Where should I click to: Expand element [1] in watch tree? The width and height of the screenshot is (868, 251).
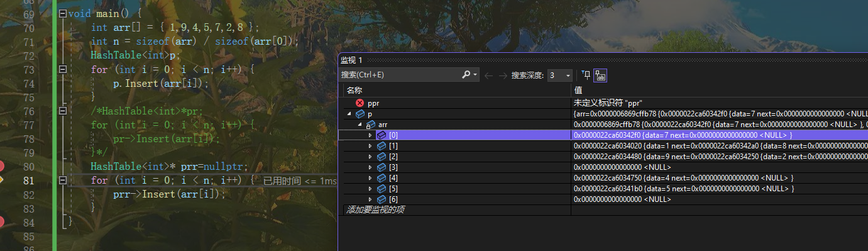(x=370, y=146)
